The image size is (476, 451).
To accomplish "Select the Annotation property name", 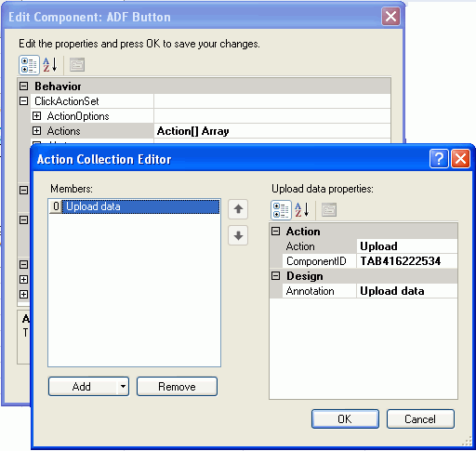I will [319, 291].
